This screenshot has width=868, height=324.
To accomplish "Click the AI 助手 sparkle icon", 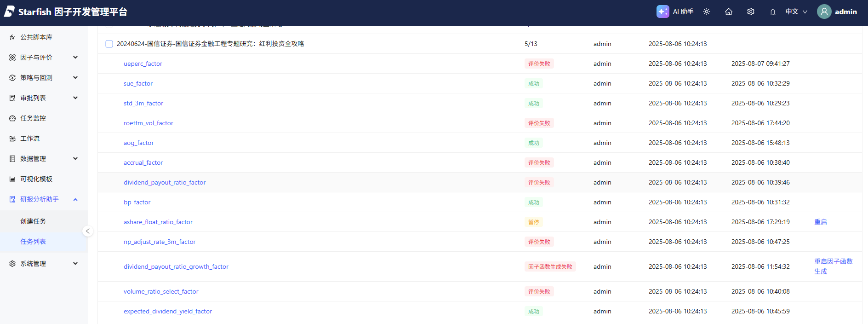I will click(x=662, y=12).
